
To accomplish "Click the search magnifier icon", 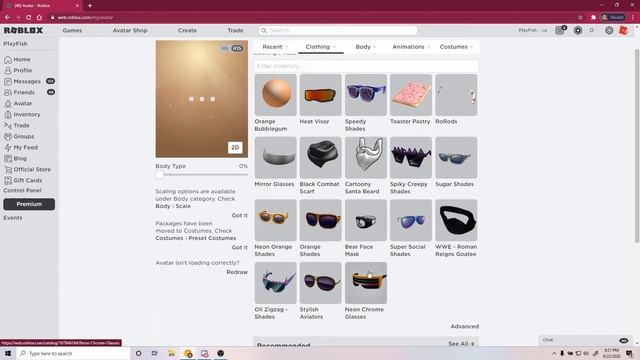I will pyautogui.click(x=264, y=31).
